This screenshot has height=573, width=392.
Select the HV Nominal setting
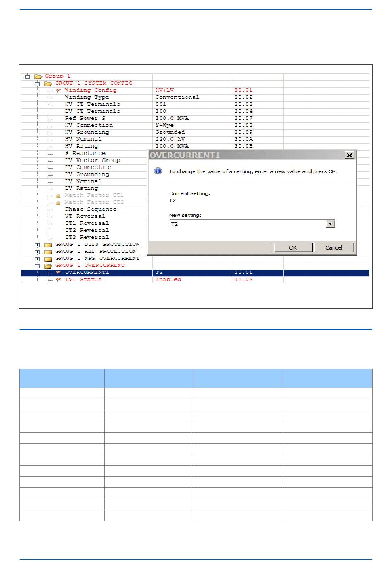(x=83, y=139)
